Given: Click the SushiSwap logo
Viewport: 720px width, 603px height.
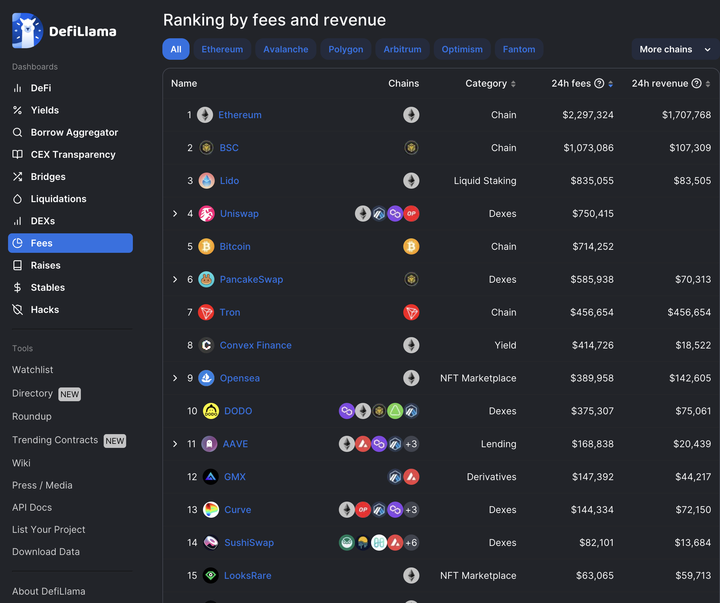Looking at the screenshot, I should pyautogui.click(x=211, y=543).
